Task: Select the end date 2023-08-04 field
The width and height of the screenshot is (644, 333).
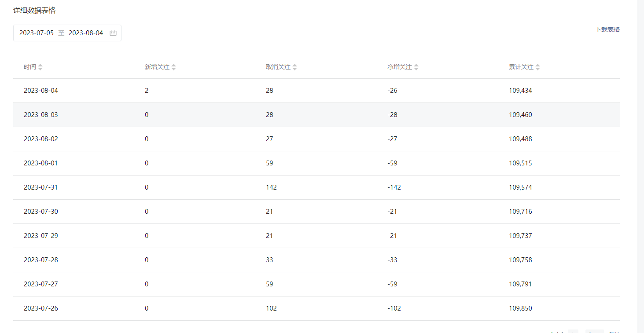Action: click(86, 33)
